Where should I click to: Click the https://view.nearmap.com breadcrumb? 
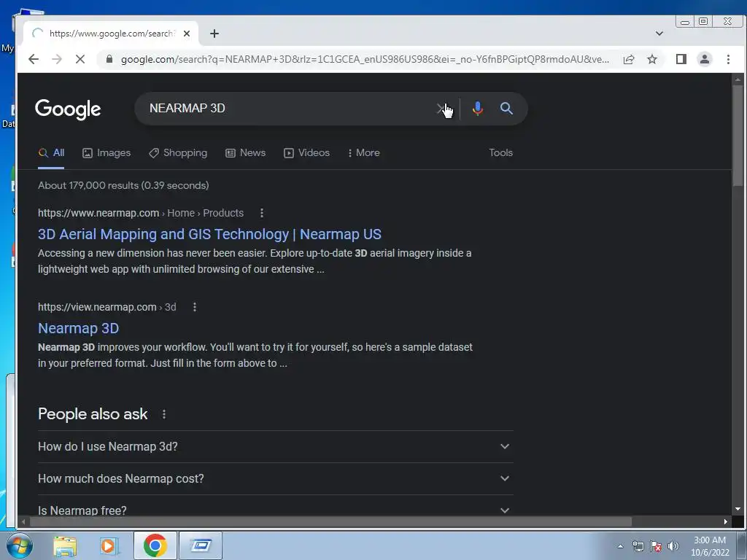tap(97, 307)
